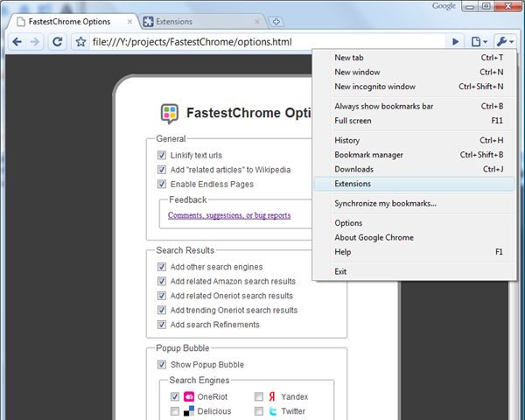Uncheck Add search Refinements
Screen dimensions: 525x420
click(x=162, y=325)
